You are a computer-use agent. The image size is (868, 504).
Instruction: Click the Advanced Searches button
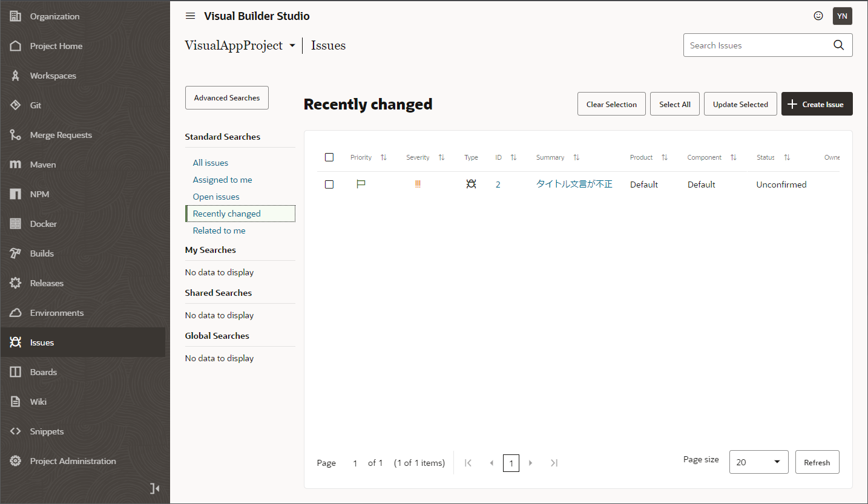227,98
